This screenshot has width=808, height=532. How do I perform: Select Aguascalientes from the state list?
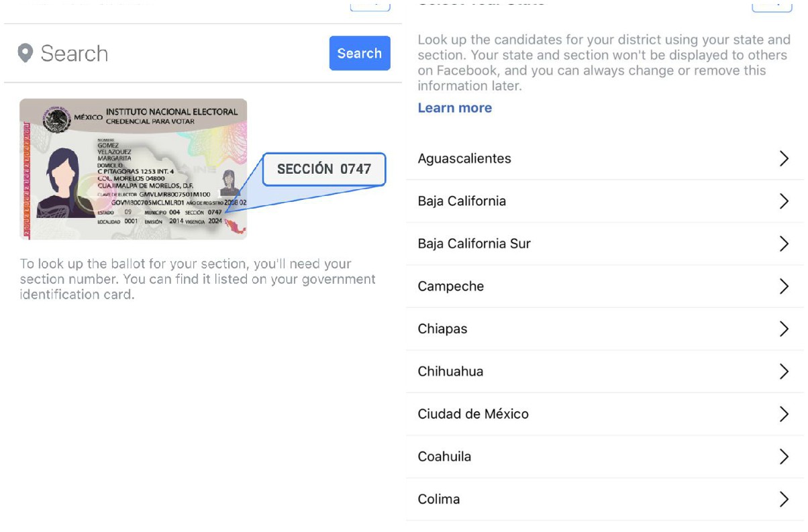click(x=464, y=158)
